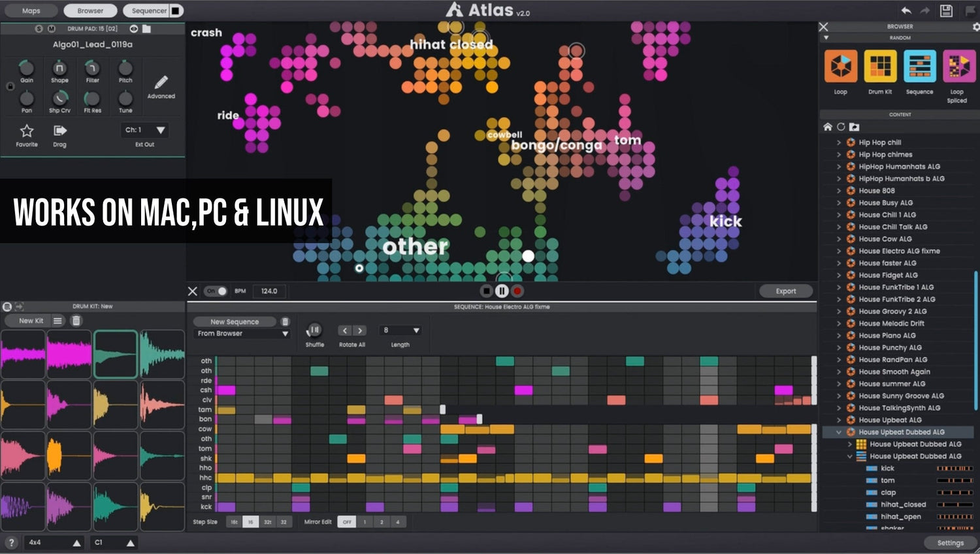Viewport: 980px width, 554px height.
Task: Open the Browser tab
Action: 90,10
